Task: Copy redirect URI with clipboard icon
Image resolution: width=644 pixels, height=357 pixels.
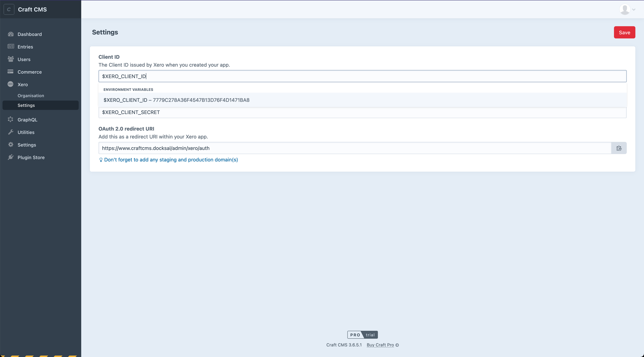Action: tap(619, 148)
